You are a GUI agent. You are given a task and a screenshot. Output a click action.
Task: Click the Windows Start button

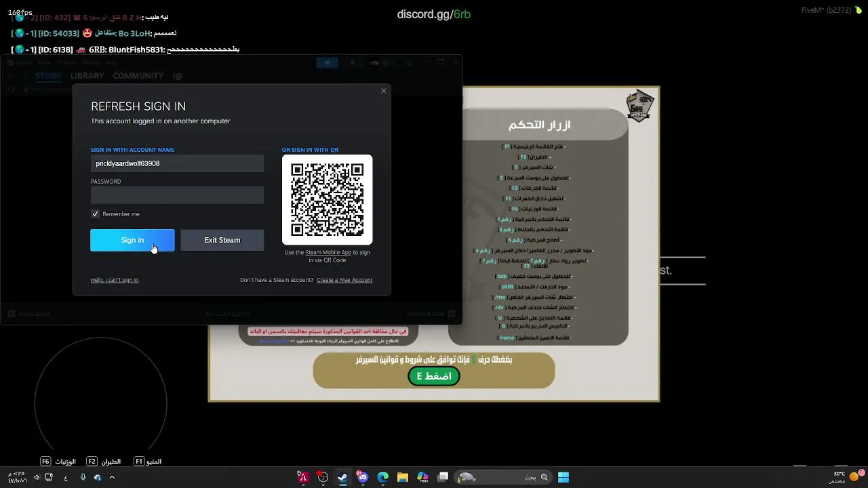pyautogui.click(x=563, y=477)
